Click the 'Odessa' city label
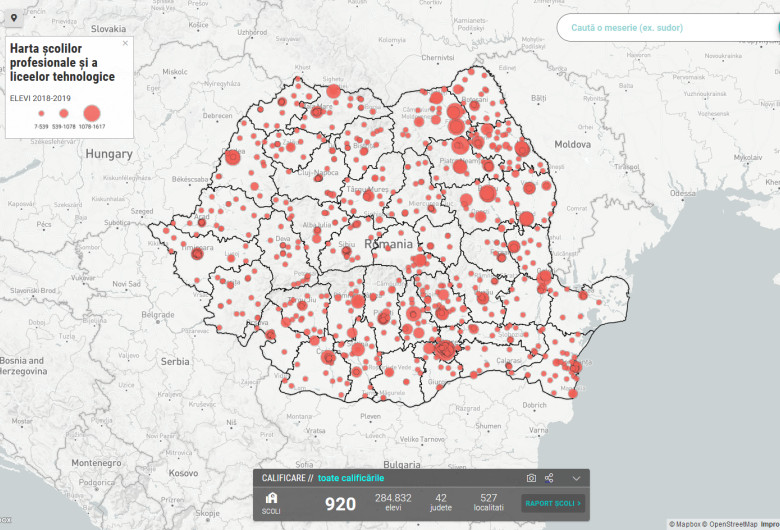Viewport: 780px width, 530px height. coord(682,193)
